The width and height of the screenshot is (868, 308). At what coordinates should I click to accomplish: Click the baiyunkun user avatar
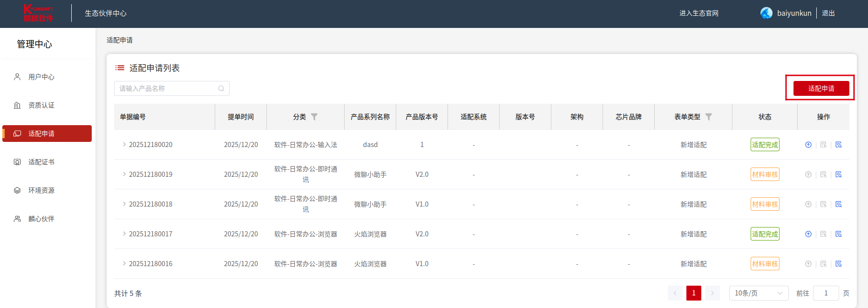pos(766,13)
